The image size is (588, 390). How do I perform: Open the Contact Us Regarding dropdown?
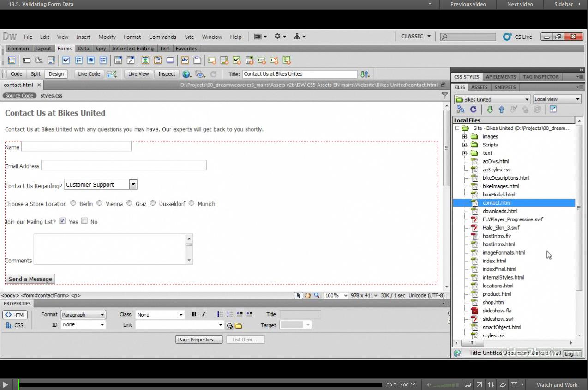133,184
